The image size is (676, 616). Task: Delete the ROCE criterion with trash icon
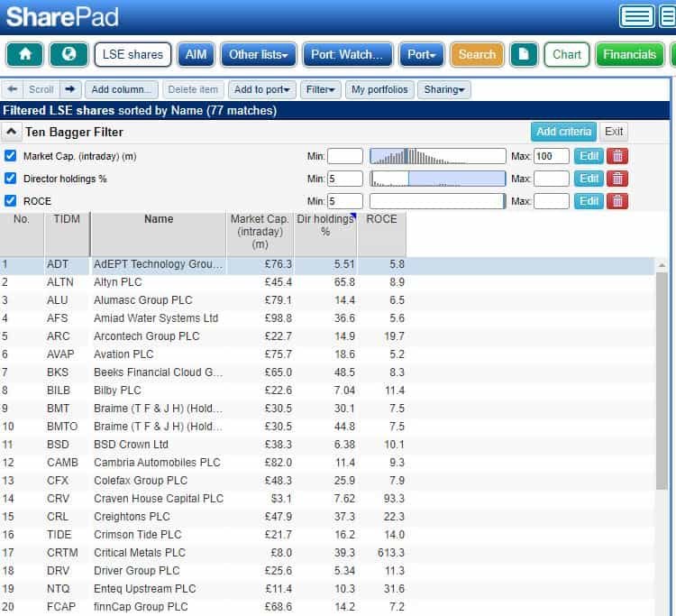click(x=617, y=201)
